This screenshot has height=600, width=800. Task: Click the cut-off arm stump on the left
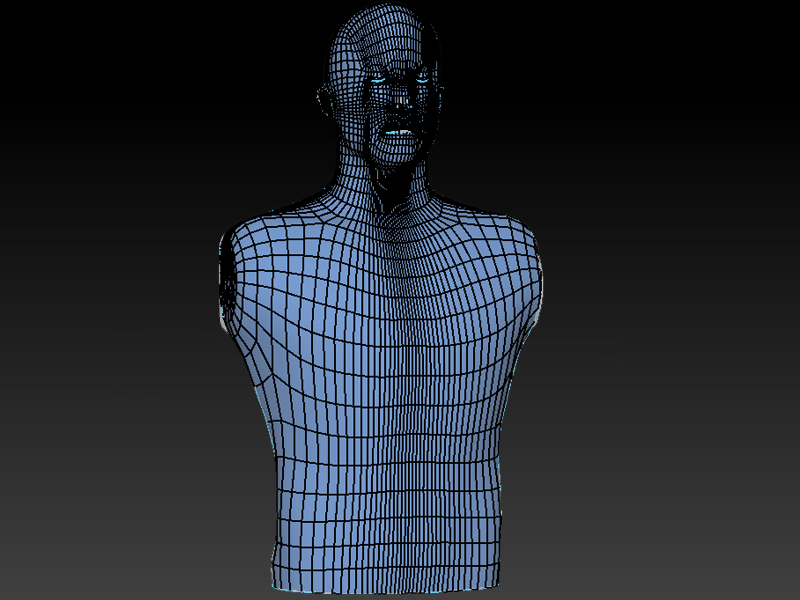click(x=228, y=280)
